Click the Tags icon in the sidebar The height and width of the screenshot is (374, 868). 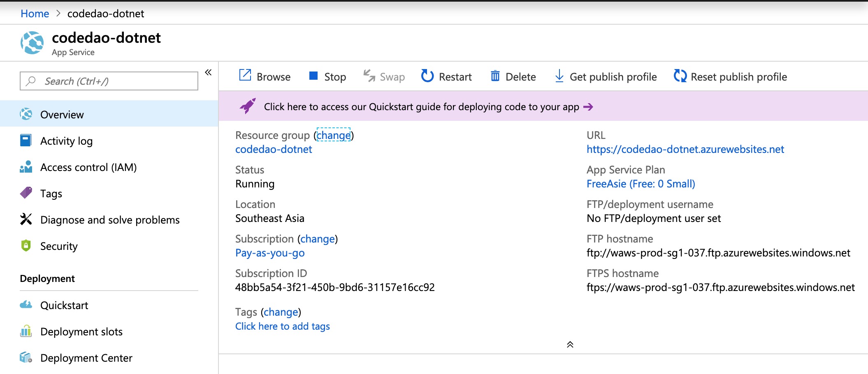point(26,193)
